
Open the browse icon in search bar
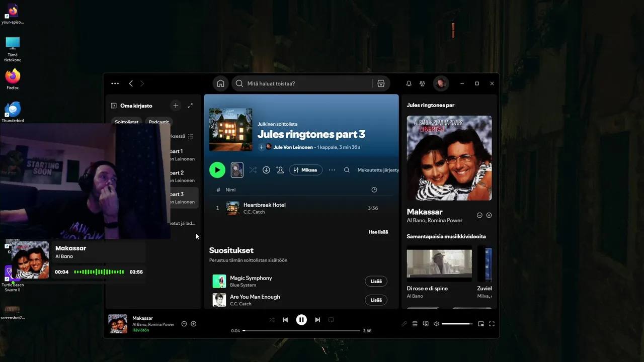point(381,83)
